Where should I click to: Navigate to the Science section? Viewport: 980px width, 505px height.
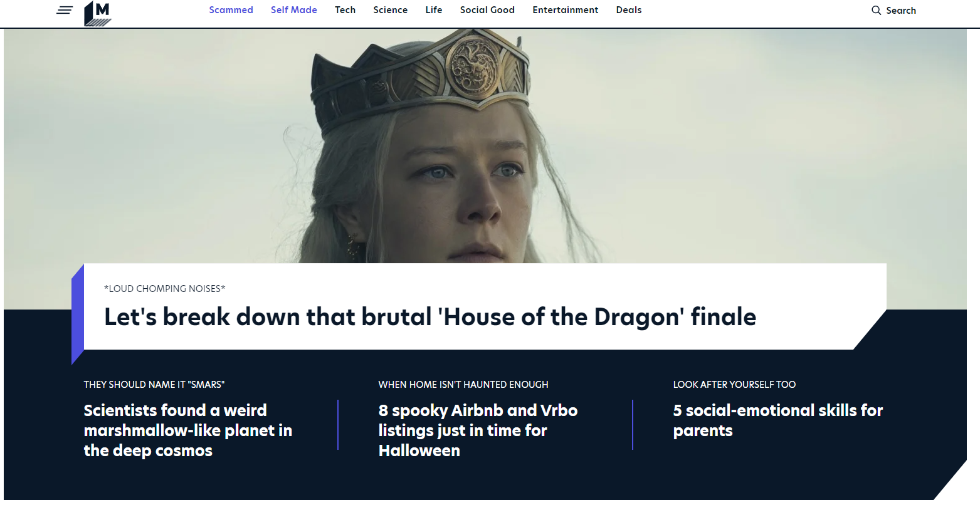390,10
